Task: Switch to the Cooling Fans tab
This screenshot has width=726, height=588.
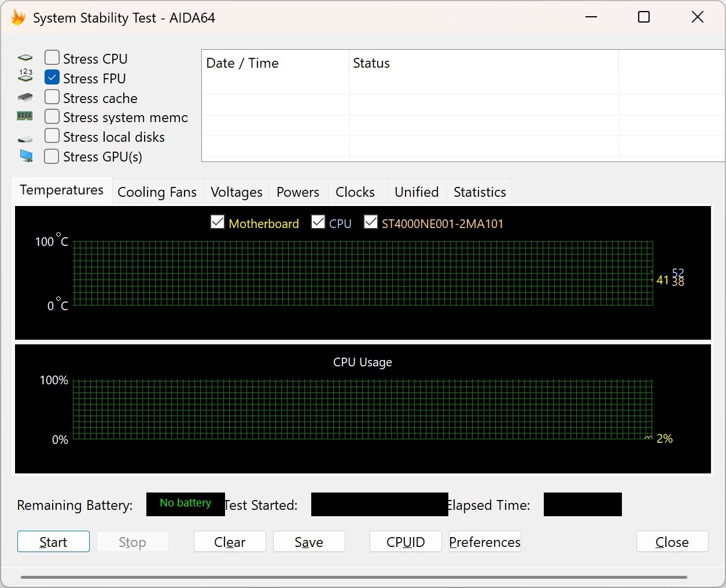Action: coord(157,192)
